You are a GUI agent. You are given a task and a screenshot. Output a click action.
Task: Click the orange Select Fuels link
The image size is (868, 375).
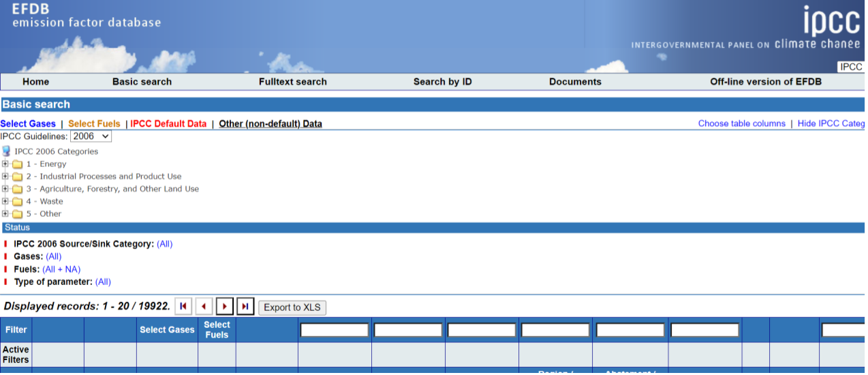click(94, 124)
